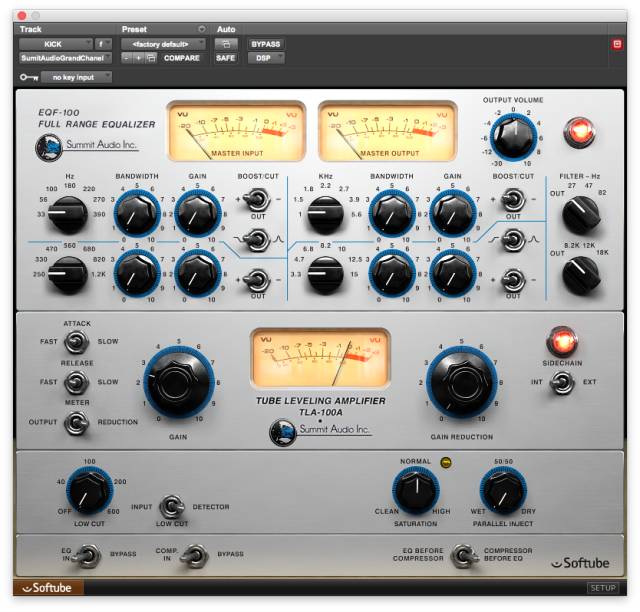Select previous preset with minus button

pos(127,58)
